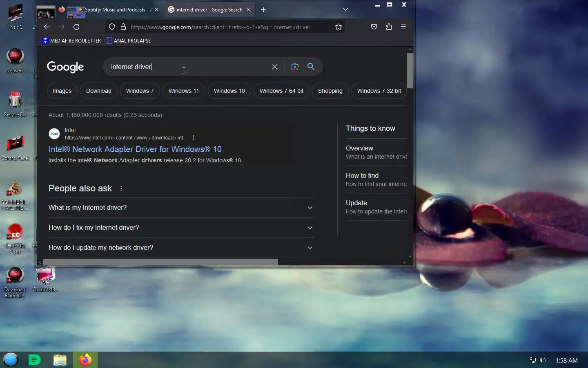Open the list all tabs chevron
Image resolution: width=588 pixels, height=368 pixels.
(345, 9)
